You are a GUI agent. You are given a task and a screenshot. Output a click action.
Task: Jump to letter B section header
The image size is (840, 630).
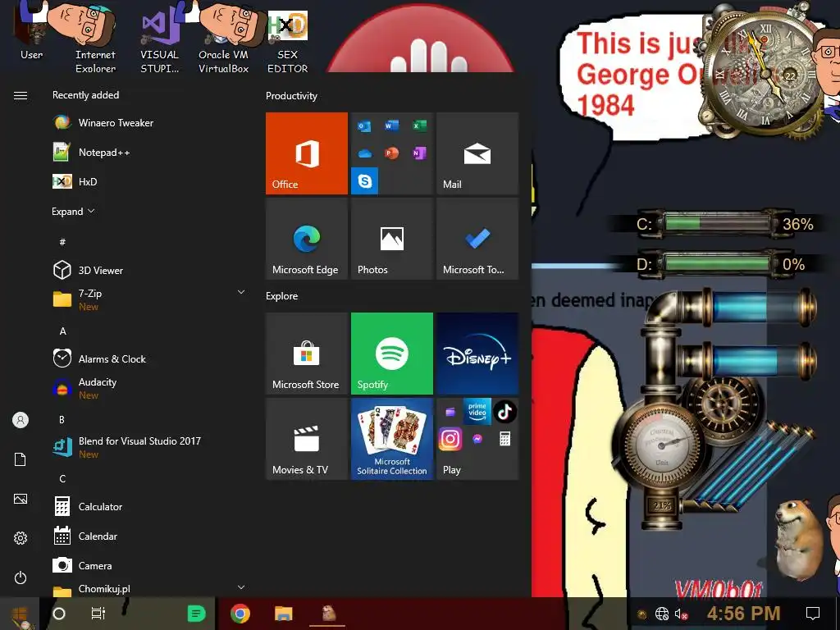click(62, 419)
